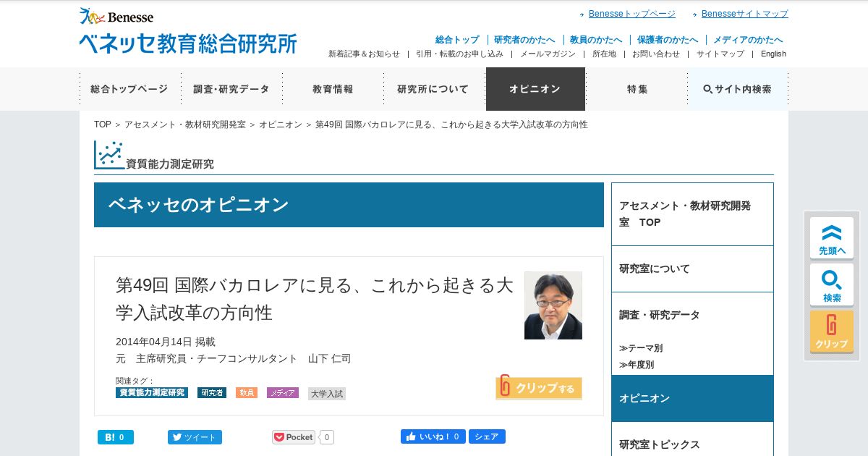Image resolution: width=868 pixels, height=456 pixels.
Task: Click the Twitter ツイート button
Action: (x=195, y=437)
